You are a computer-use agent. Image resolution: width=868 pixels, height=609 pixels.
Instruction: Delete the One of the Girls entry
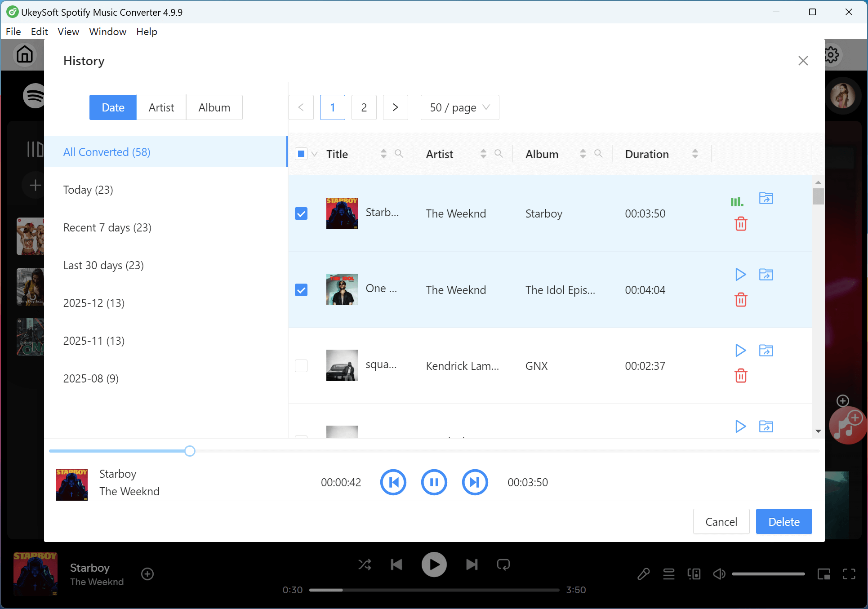pyautogui.click(x=741, y=299)
